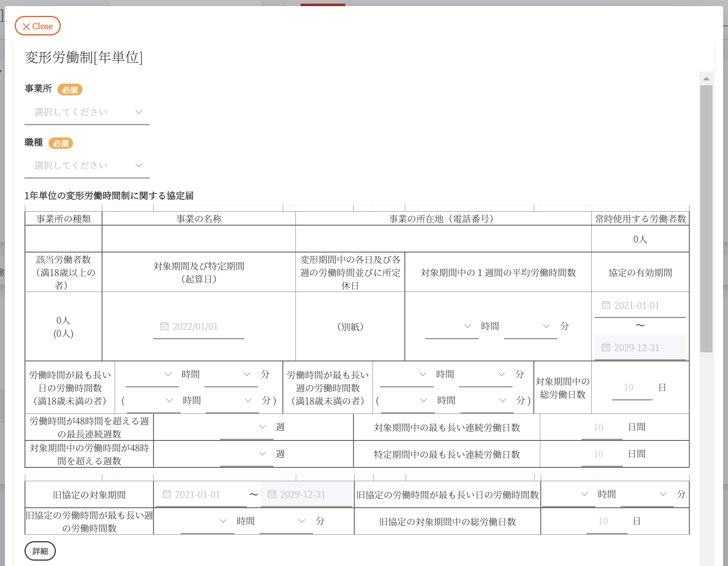Click 特定期間中の最も長い連続労働日数 input field
This screenshot has width=728, height=566.
[601, 454]
